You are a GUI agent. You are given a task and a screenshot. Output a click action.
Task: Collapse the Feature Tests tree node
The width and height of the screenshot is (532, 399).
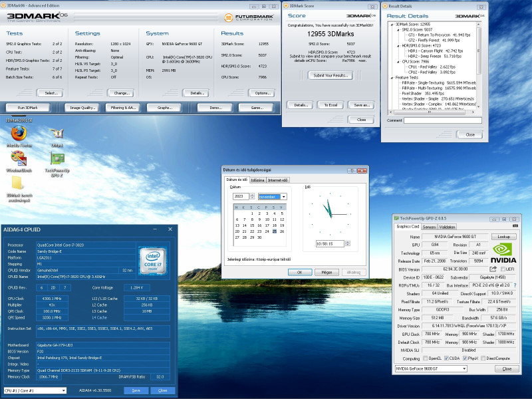pyautogui.click(x=392, y=78)
